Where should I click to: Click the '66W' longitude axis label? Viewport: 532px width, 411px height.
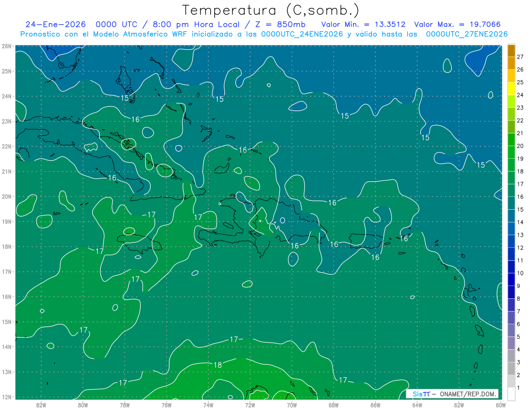(375, 405)
